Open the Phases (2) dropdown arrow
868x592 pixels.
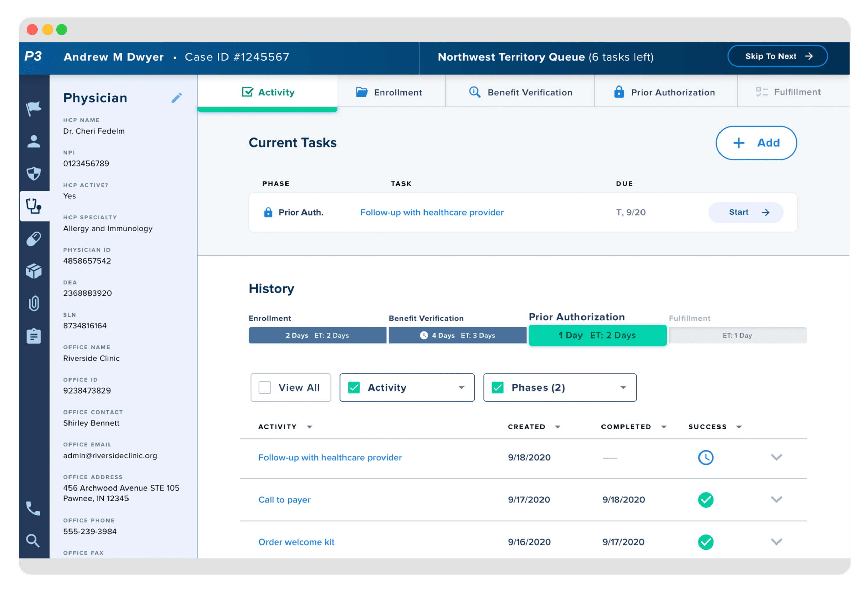tap(623, 387)
